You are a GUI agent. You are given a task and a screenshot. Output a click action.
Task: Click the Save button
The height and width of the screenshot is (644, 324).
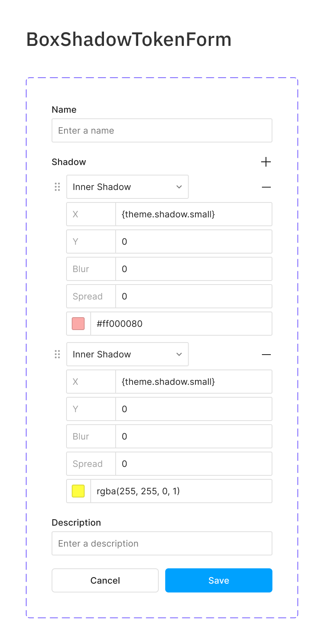tap(218, 580)
